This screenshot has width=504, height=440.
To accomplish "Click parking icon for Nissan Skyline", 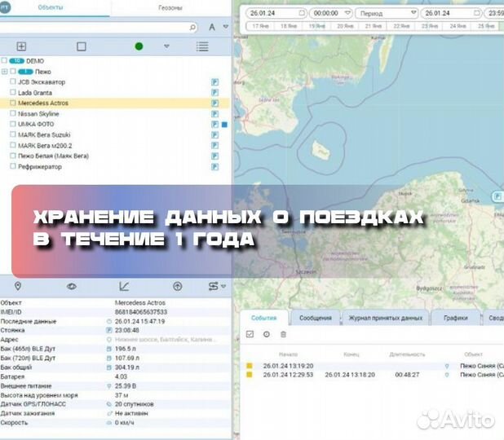I will (x=215, y=114).
